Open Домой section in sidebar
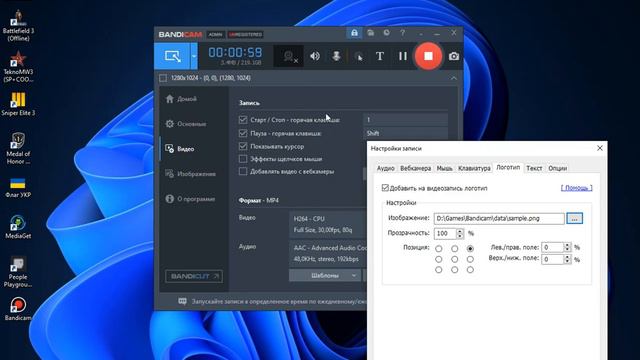The image size is (640, 360). (181, 99)
